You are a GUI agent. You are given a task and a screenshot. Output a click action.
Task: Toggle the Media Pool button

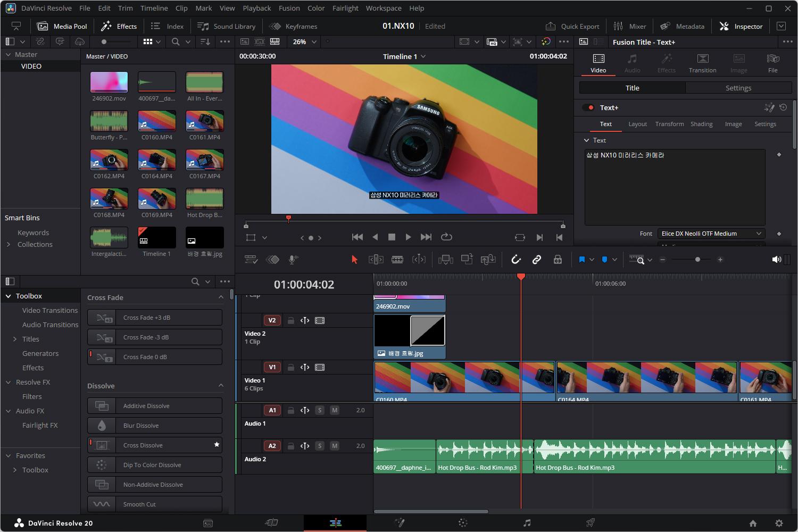point(62,26)
